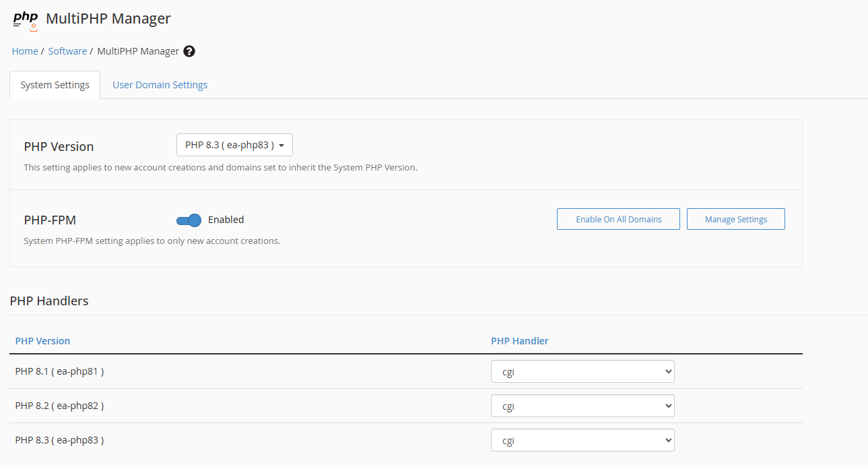The width and height of the screenshot is (868, 467).
Task: Go to the Home breadcrumb
Action: coord(25,51)
